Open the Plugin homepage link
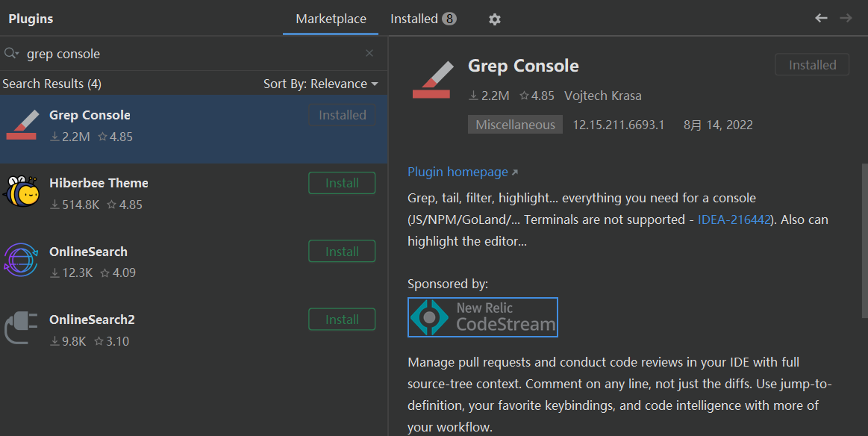Viewport: 868px width, 436px height. coord(462,172)
